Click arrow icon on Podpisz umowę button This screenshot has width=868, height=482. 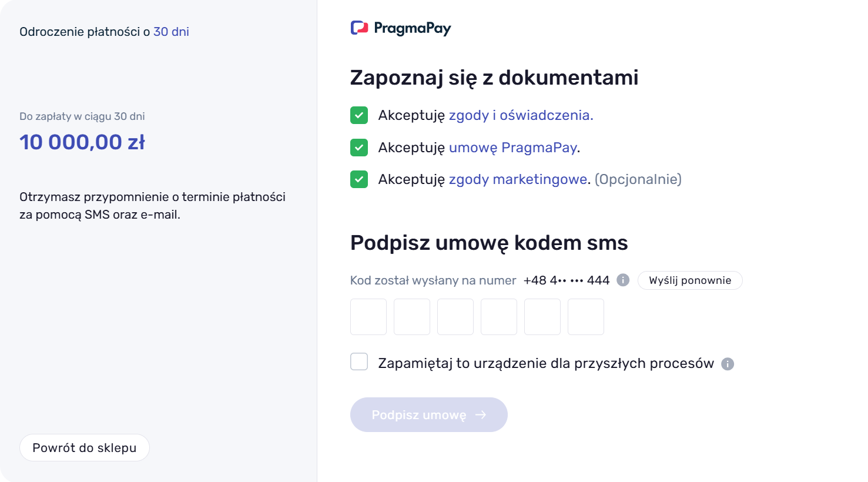coord(481,415)
